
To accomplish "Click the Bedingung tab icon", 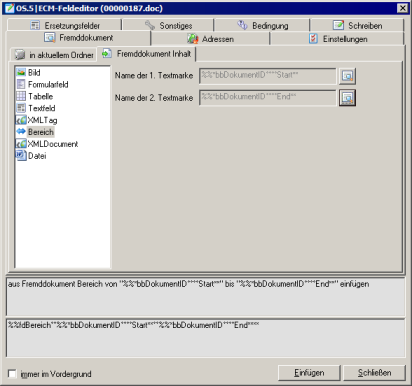I will [242, 25].
